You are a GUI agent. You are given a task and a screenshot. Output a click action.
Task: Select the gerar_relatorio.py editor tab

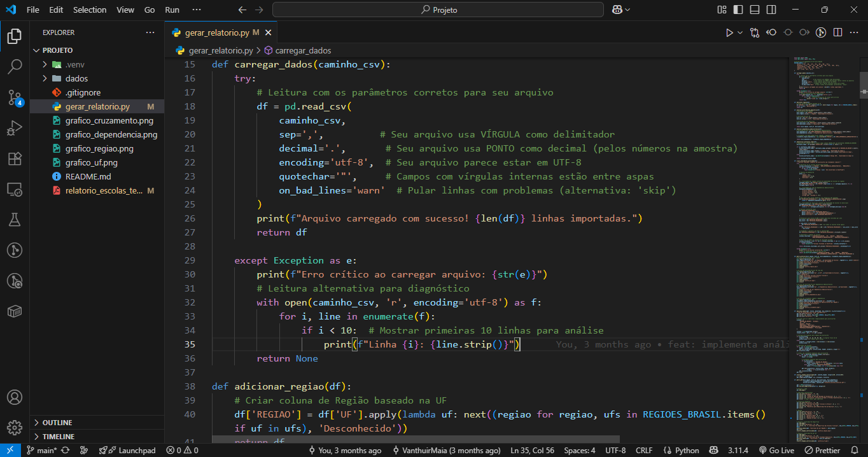216,32
